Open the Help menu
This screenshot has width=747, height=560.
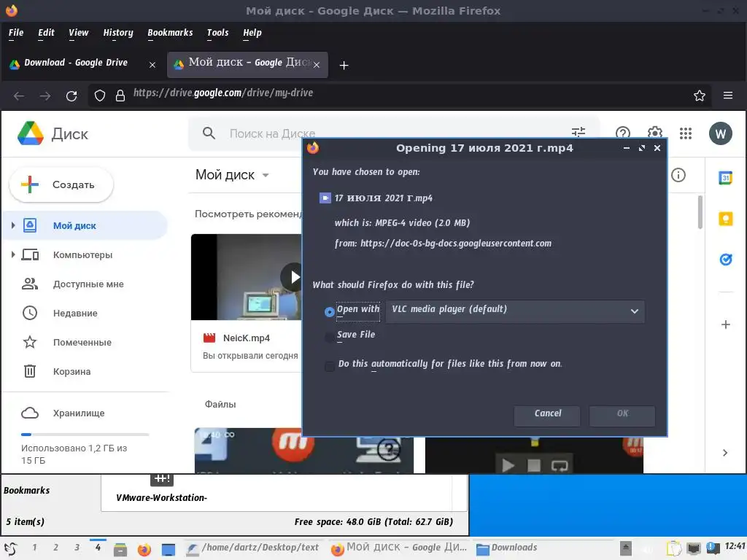tap(252, 33)
